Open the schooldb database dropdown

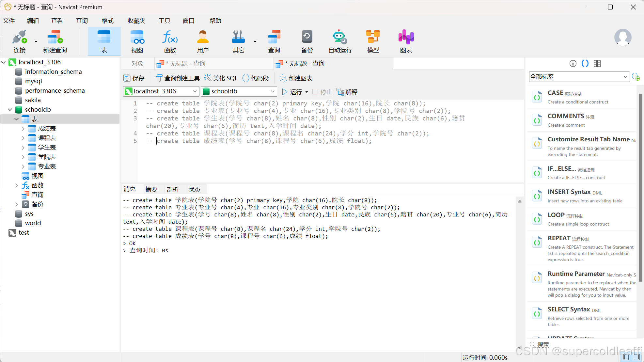point(239,91)
